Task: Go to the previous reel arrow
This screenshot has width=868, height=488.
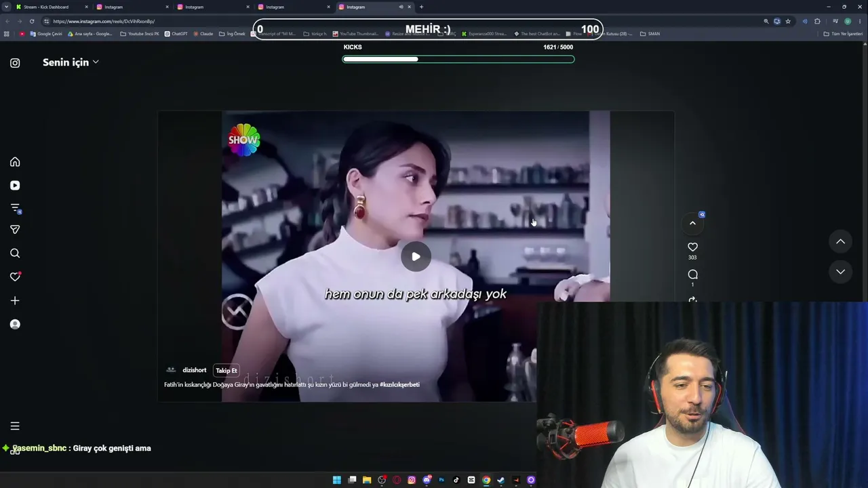Action: (x=840, y=241)
